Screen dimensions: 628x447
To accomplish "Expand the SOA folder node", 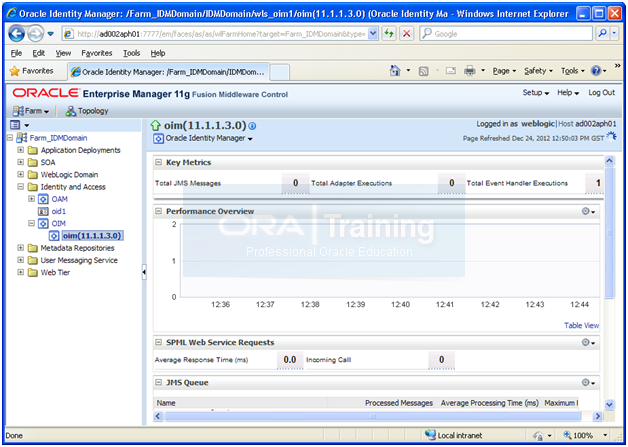I will coord(20,162).
